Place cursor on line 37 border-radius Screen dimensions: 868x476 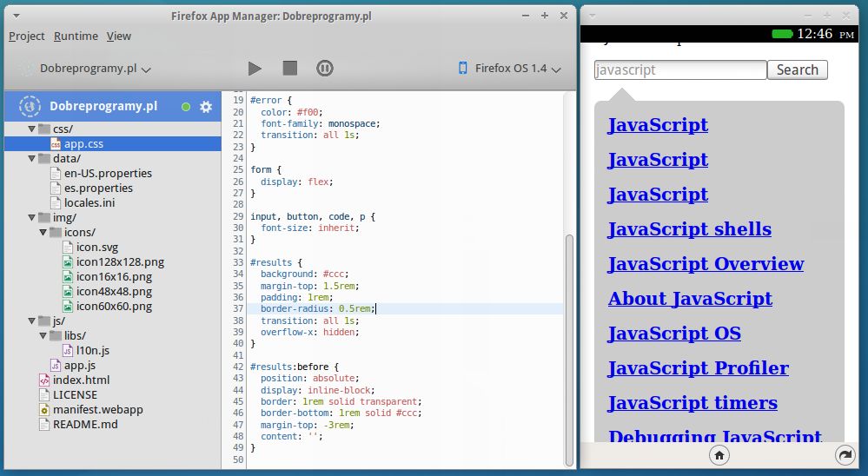[316, 309]
